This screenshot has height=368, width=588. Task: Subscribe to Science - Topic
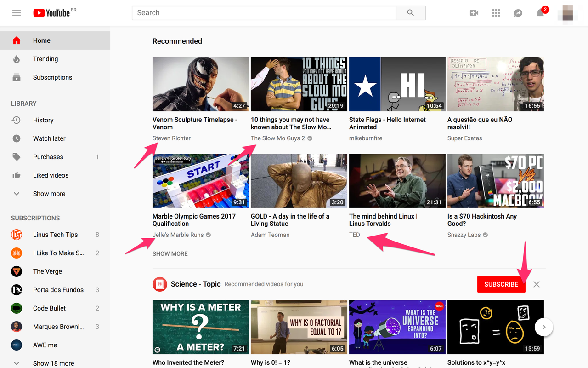tap(501, 284)
